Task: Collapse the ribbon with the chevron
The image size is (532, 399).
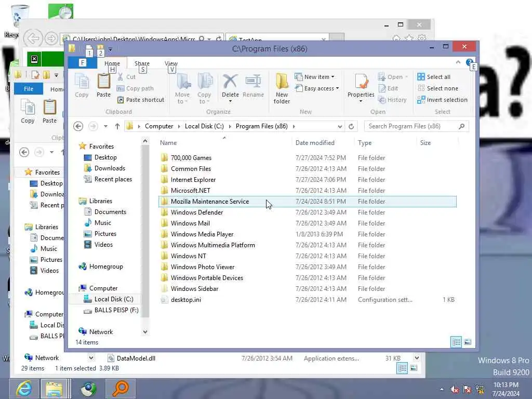Action: click(x=458, y=62)
